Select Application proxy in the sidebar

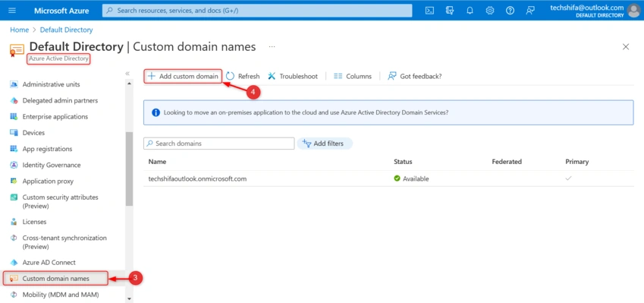[x=48, y=181]
